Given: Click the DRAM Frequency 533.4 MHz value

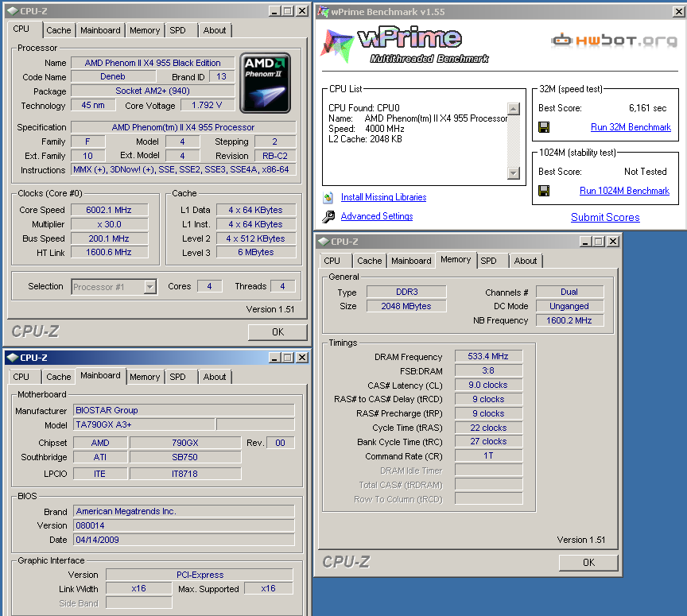Looking at the screenshot, I should [488, 356].
